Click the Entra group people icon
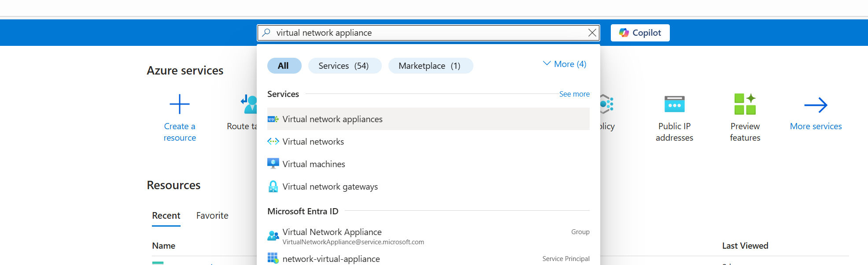 (x=273, y=236)
